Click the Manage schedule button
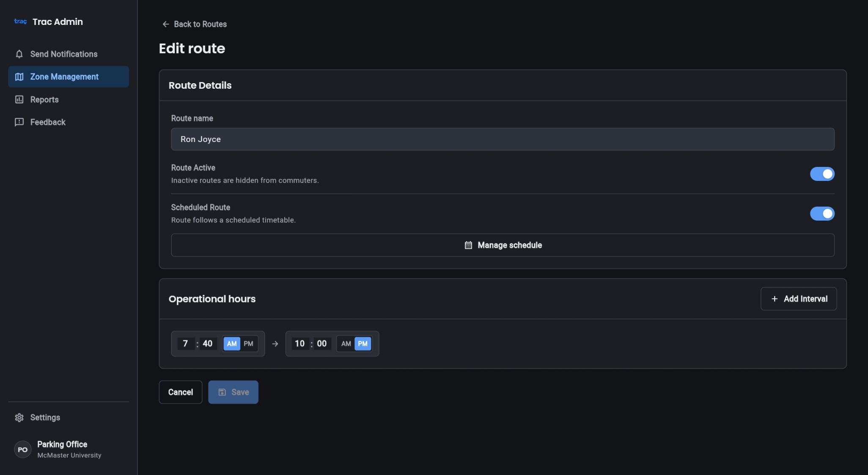Screen dimensions: 868x475 point(503,245)
